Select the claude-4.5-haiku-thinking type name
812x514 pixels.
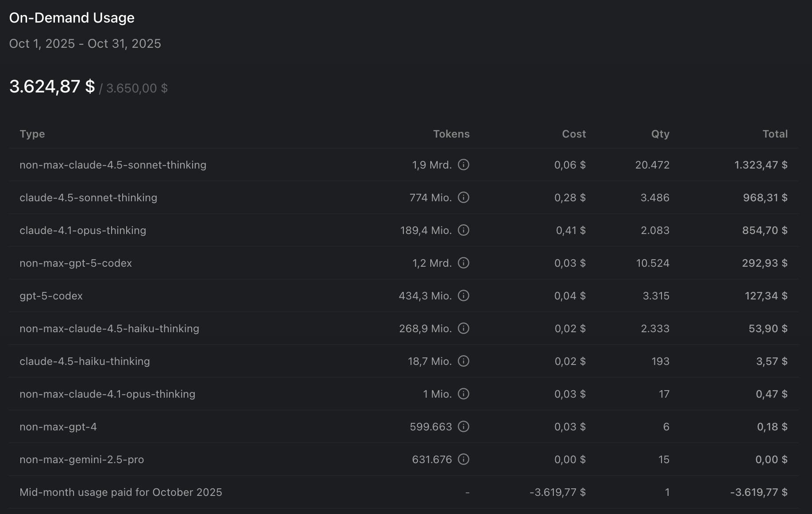tap(85, 361)
